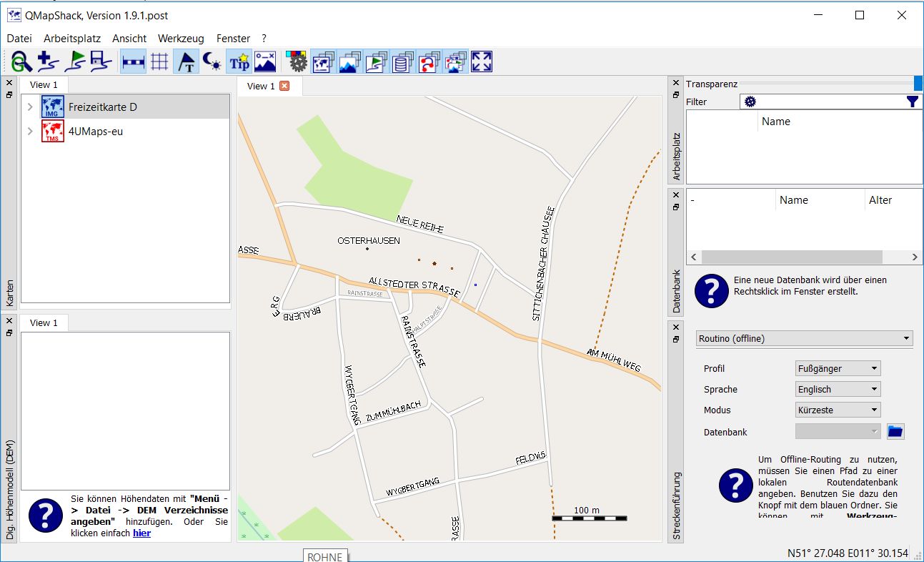Select View 1 tab in DEM panel
The image size is (924, 562).
(x=44, y=323)
